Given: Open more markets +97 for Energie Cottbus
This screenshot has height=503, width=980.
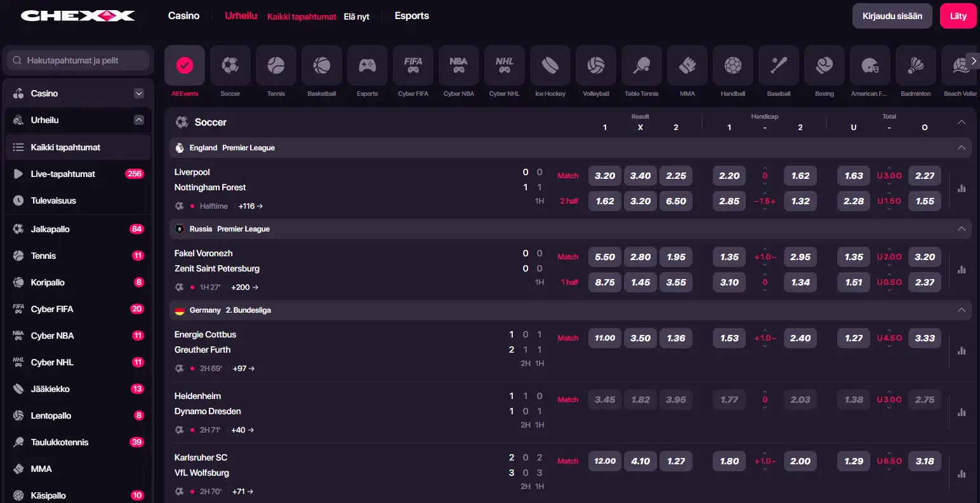Looking at the screenshot, I should click(244, 369).
